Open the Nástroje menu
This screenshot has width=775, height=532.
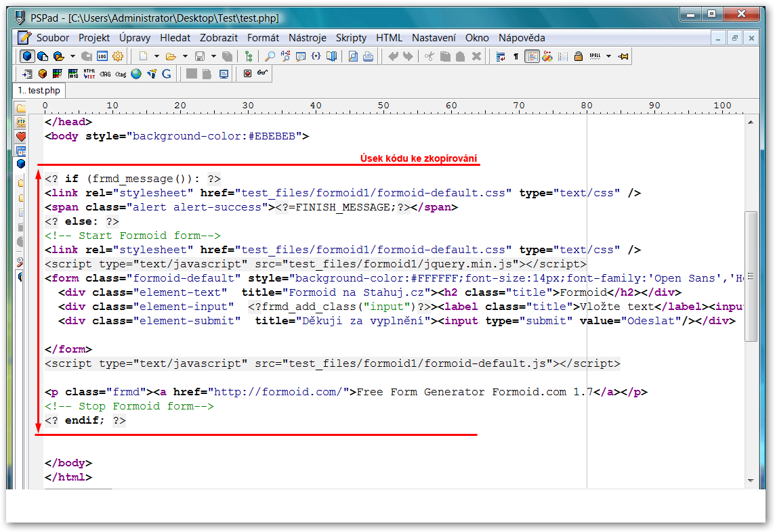coord(308,37)
